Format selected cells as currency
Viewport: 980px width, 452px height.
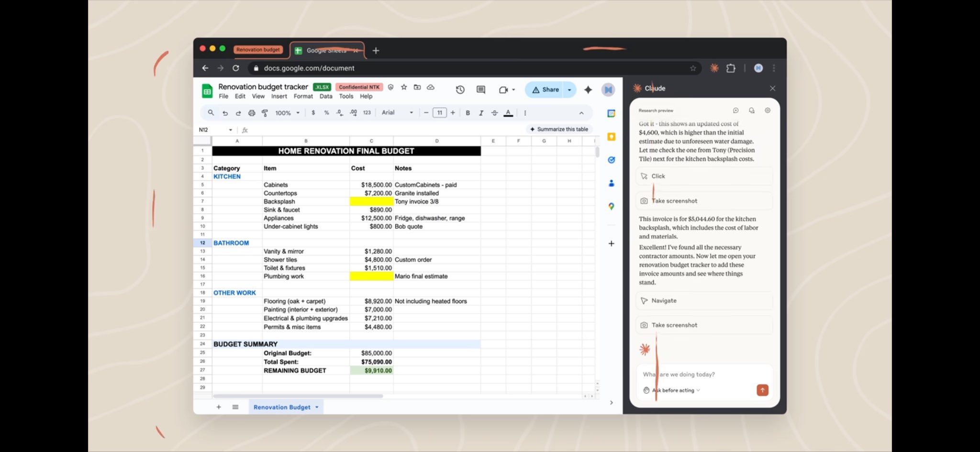click(313, 113)
